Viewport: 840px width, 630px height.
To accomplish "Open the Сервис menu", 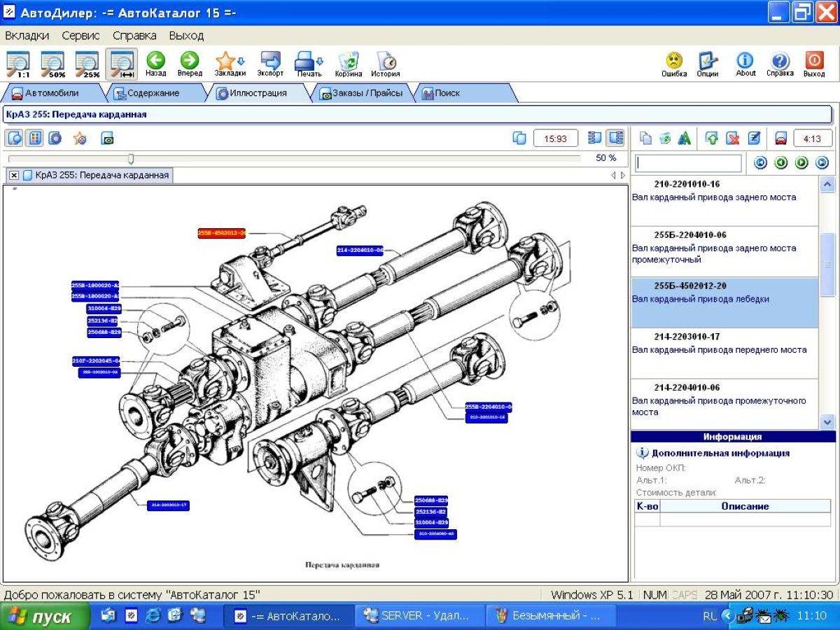I will 80,35.
